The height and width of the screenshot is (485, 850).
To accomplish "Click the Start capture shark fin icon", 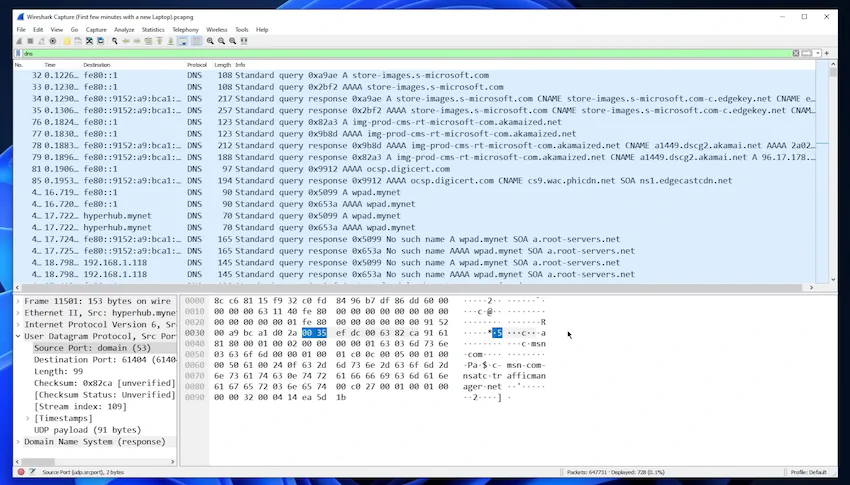I will (x=20, y=41).
